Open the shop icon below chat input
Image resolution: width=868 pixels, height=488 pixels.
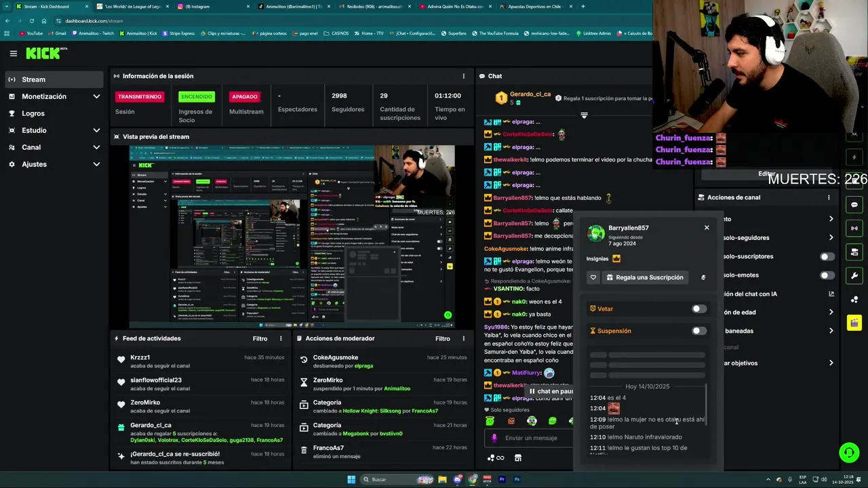[x=518, y=458]
